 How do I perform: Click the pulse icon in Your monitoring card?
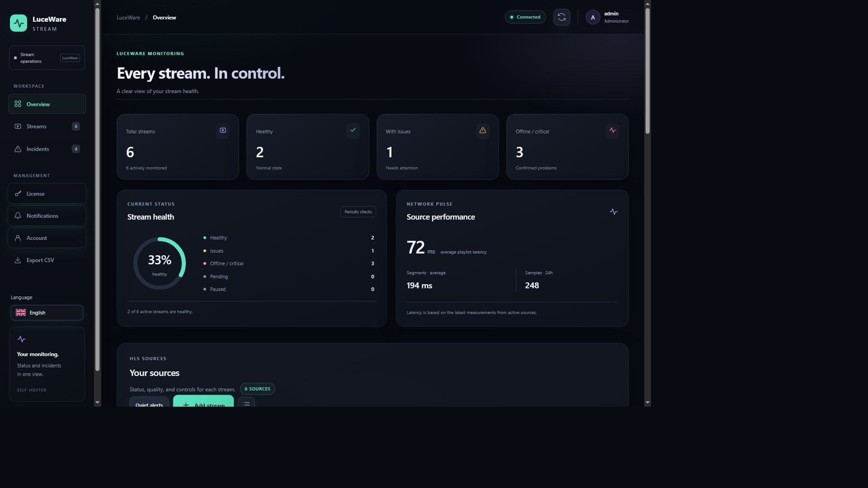tap(21, 339)
